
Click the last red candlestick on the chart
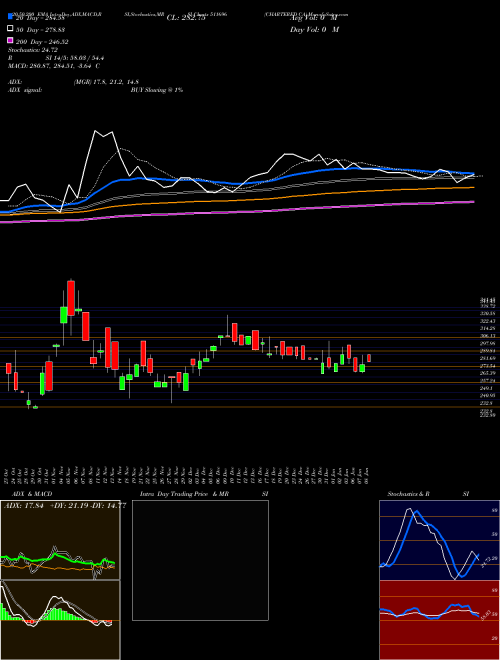(369, 358)
